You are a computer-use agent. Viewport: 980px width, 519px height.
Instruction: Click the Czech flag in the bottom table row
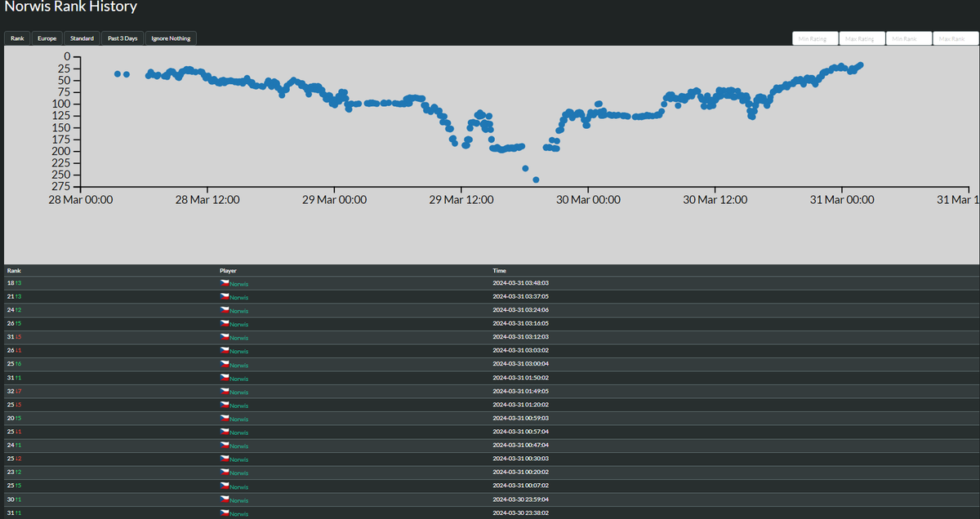225,513
